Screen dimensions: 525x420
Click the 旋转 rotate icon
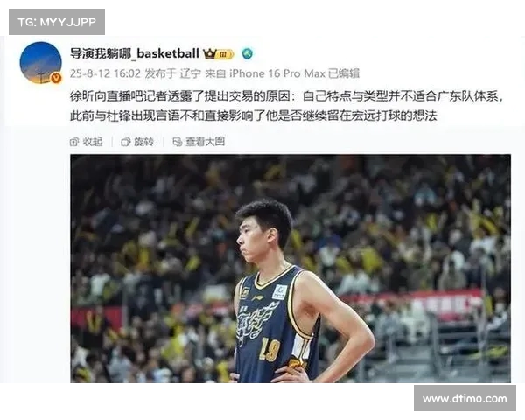[125, 142]
